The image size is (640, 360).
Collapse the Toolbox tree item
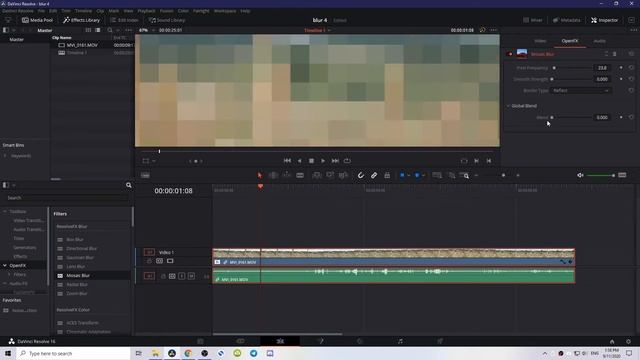tap(5, 211)
